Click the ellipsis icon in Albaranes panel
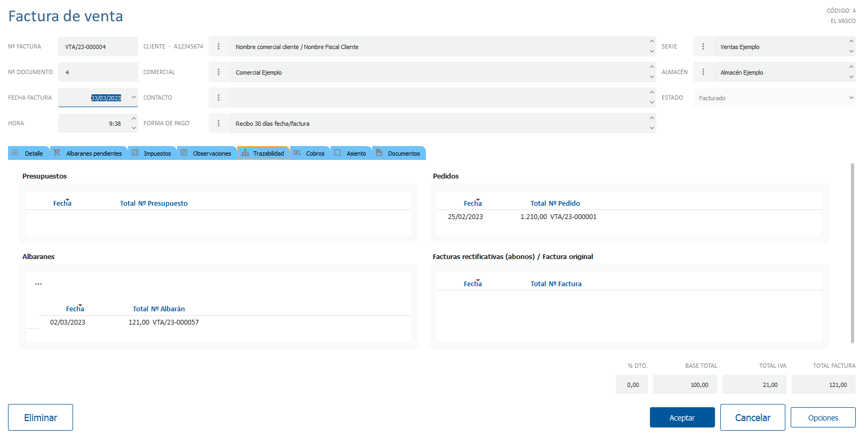Image resolution: width=868 pixels, height=444 pixels. point(38,284)
